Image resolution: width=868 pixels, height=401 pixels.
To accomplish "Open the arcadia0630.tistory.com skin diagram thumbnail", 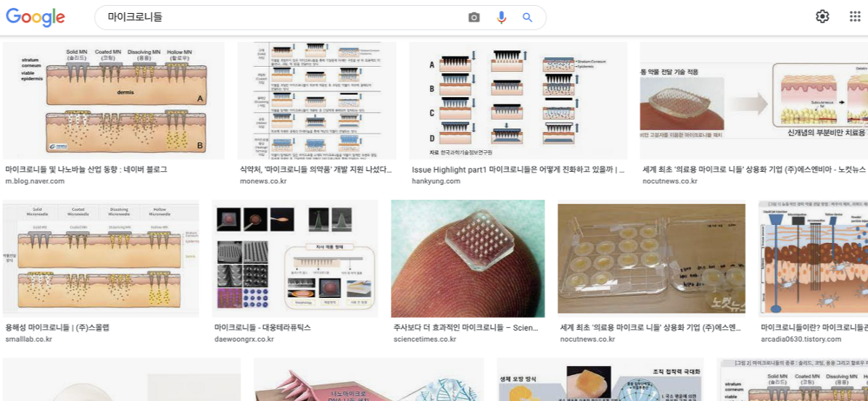I will (x=813, y=259).
